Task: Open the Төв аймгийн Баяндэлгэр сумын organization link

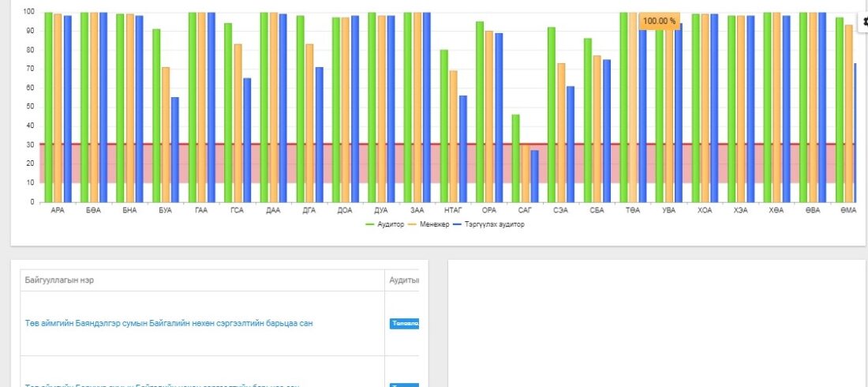Action: click(x=169, y=323)
